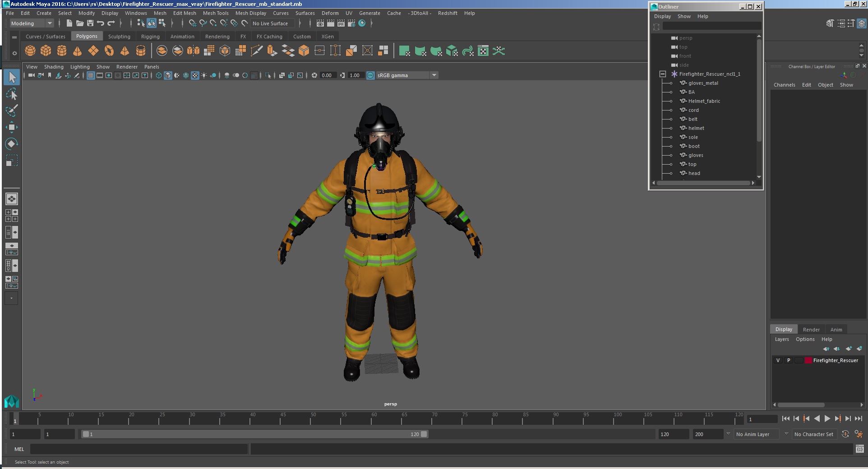Select the polygon sphere primitive icon
Viewport: 868px width, 469px height.
point(30,51)
